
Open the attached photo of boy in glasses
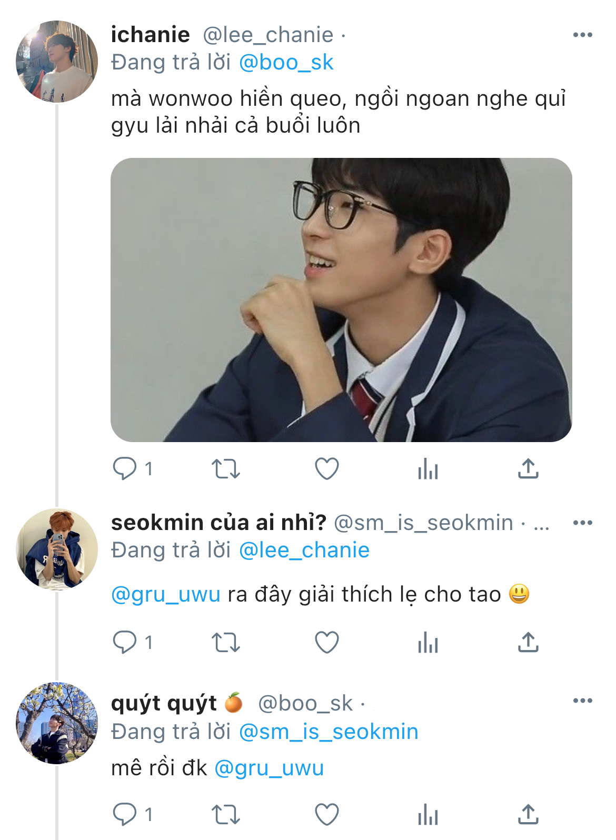tap(341, 300)
